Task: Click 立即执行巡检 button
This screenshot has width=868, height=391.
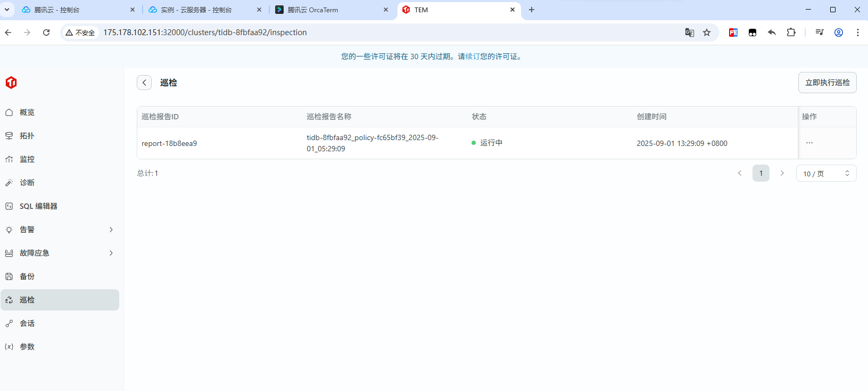Action: [x=827, y=83]
